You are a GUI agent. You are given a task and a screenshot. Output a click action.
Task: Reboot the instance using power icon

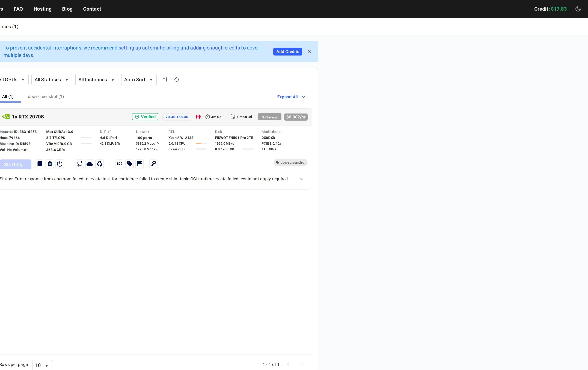coord(60,164)
